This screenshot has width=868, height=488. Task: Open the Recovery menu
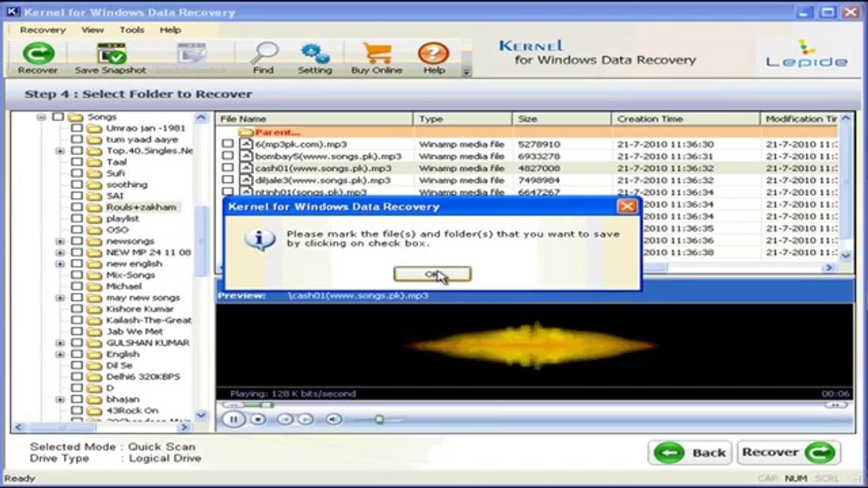(43, 30)
